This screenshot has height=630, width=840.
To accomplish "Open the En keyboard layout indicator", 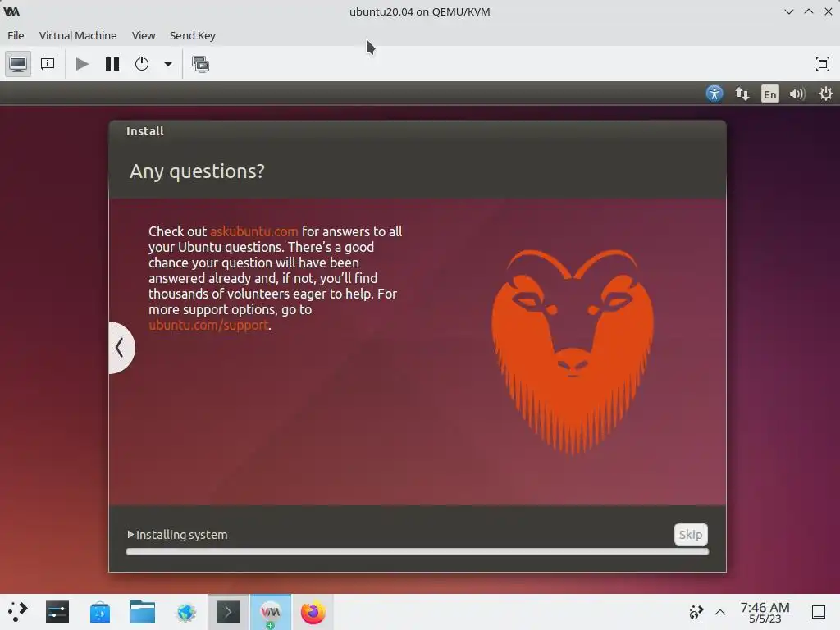I will pos(769,94).
